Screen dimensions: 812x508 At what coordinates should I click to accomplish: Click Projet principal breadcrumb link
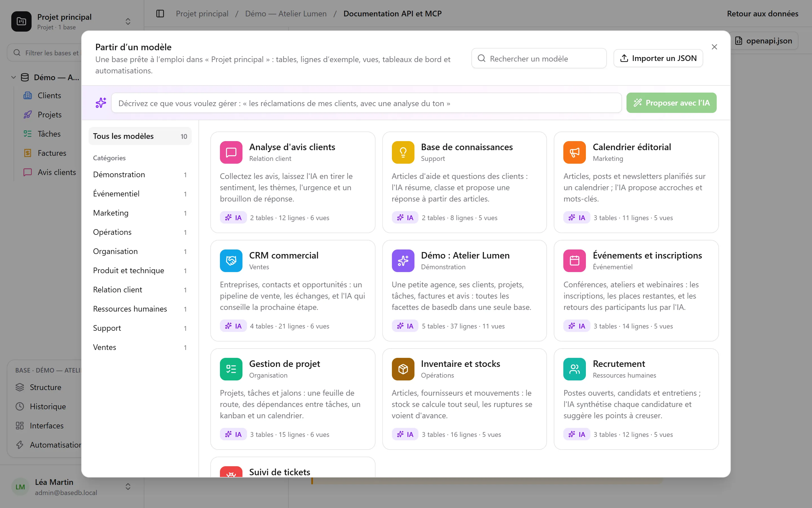click(202, 14)
